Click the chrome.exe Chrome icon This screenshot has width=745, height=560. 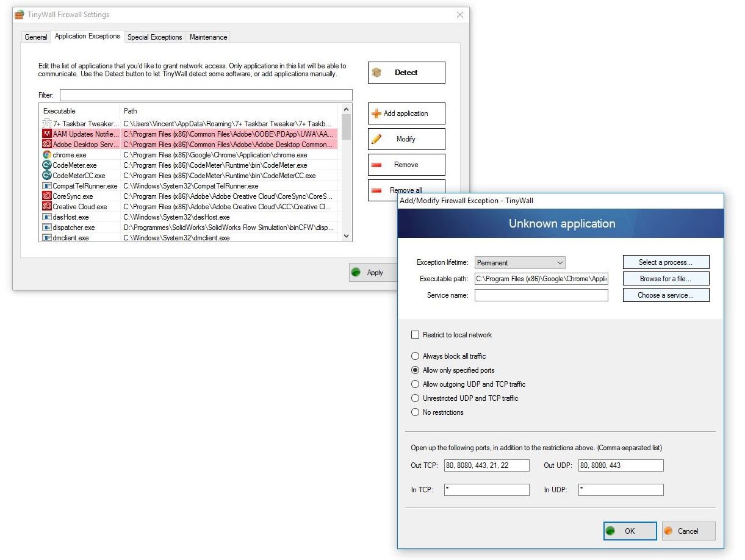47,155
